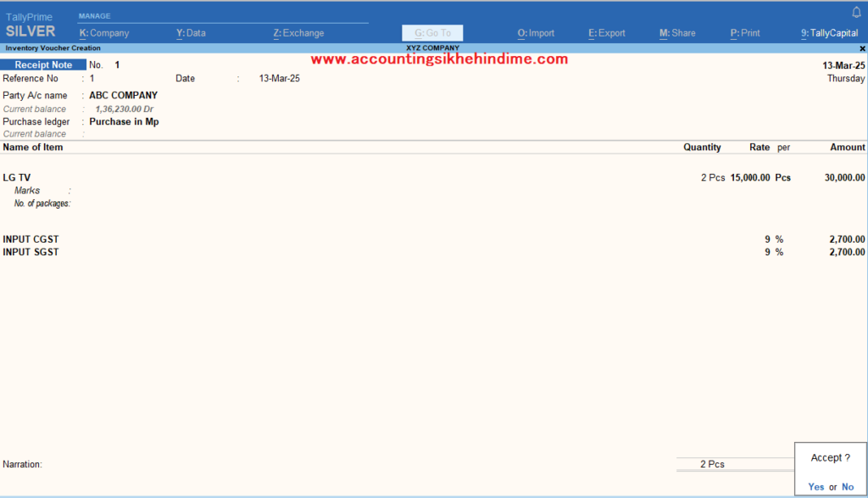Screen dimensions: 868x498
Task: Click the INPUT CGST amount 2,700.00
Action: (x=847, y=239)
